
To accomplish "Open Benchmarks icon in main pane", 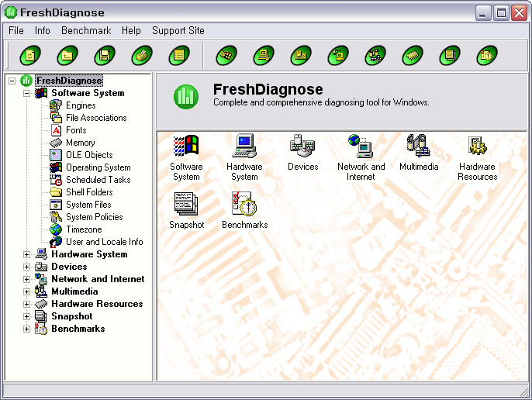I will click(x=244, y=204).
